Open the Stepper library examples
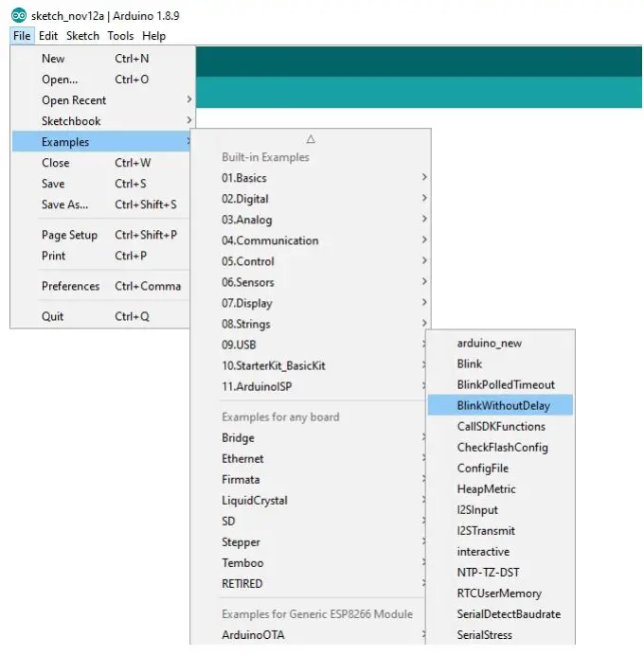 pos(309,542)
